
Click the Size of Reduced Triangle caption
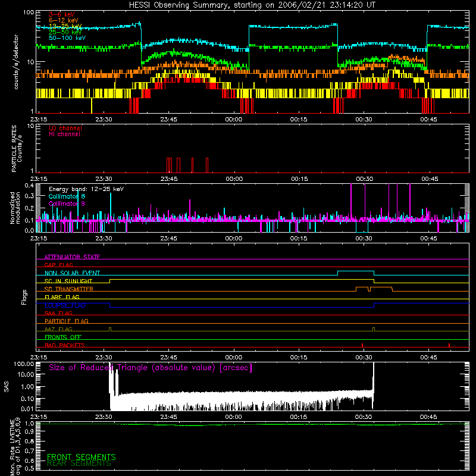coord(151,368)
